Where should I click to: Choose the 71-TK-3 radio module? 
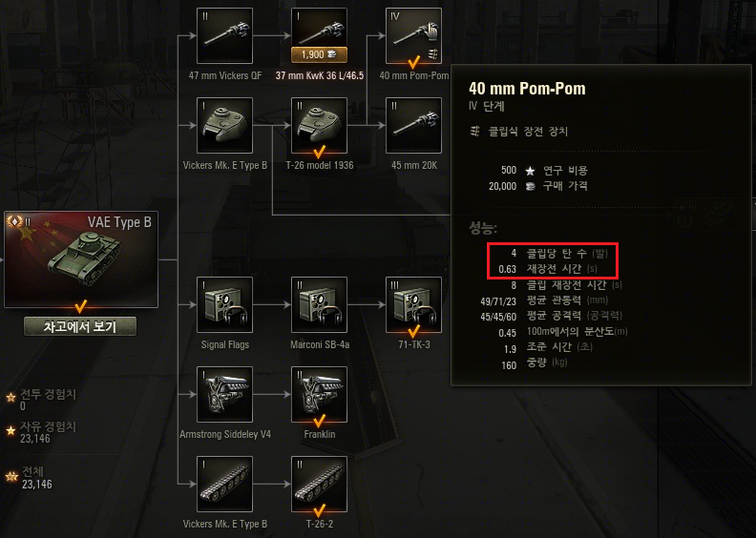click(x=413, y=304)
